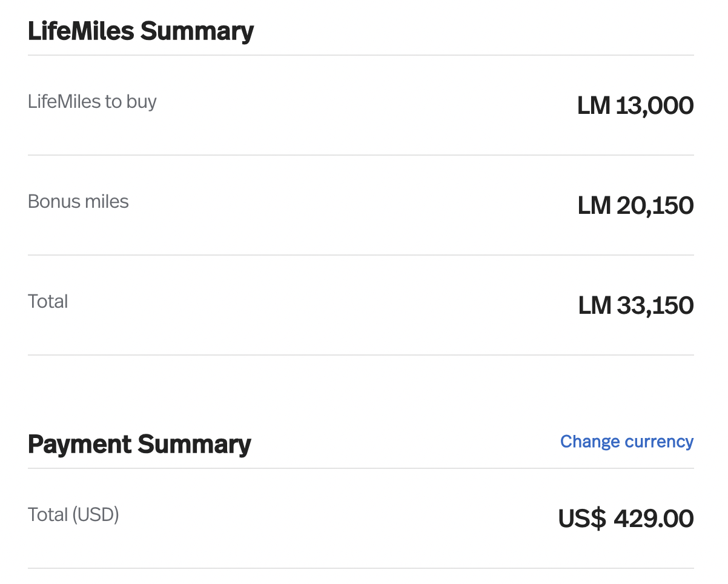Click the divider line under Payment Summary heading
Screen dimensions: 728x584
pyautogui.click(x=361, y=468)
